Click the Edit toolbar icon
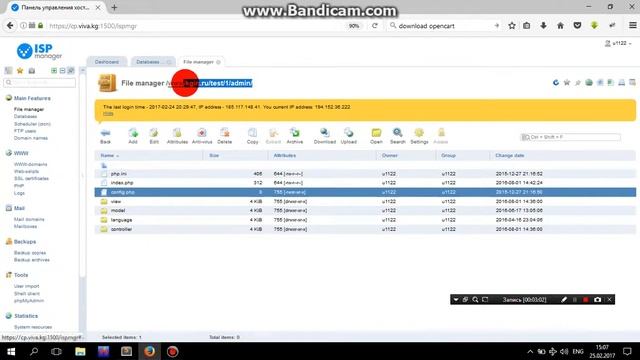This screenshot has height=360, width=640. tap(154, 136)
